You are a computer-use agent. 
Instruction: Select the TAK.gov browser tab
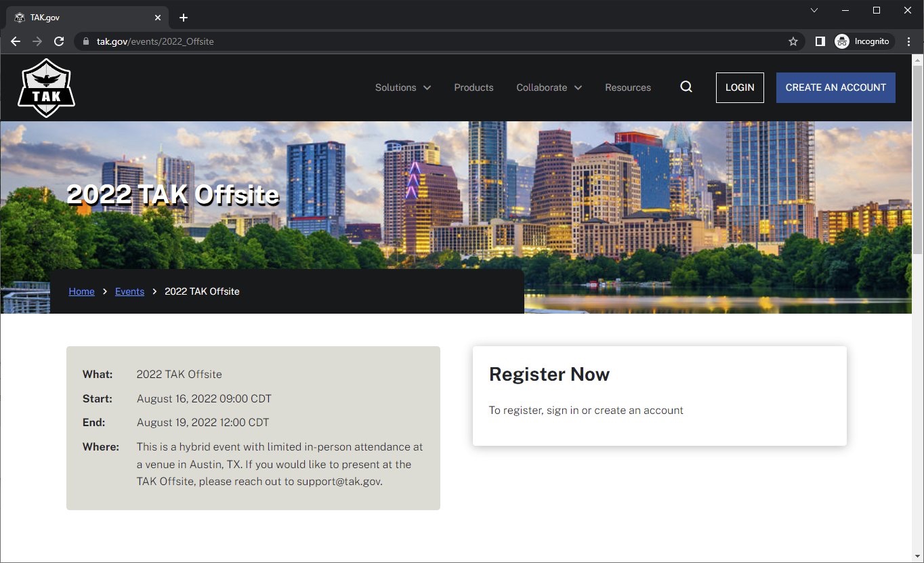88,18
